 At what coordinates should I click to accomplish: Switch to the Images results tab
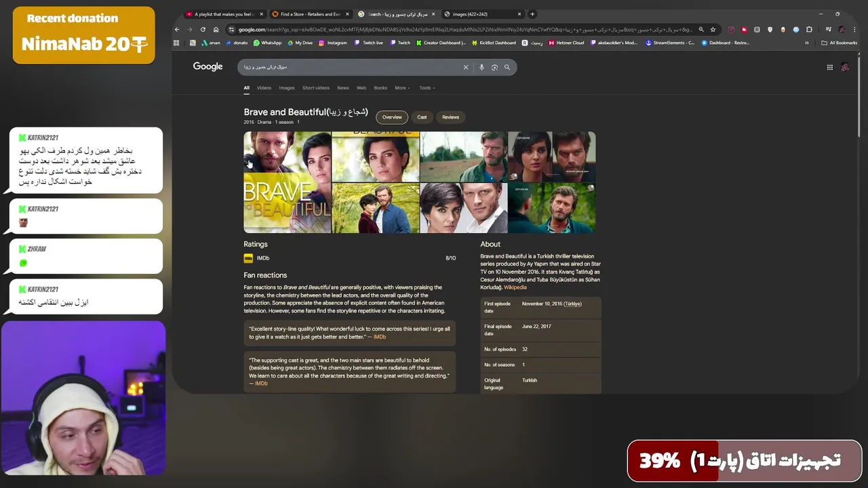287,88
